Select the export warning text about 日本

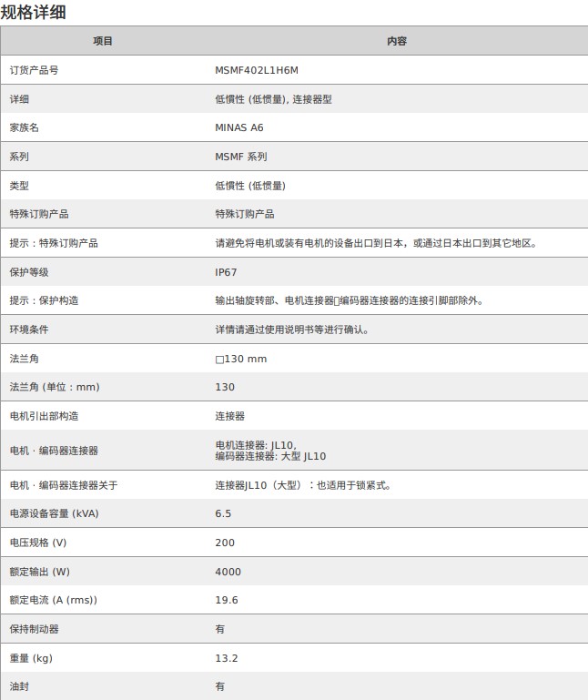pyautogui.click(x=375, y=243)
